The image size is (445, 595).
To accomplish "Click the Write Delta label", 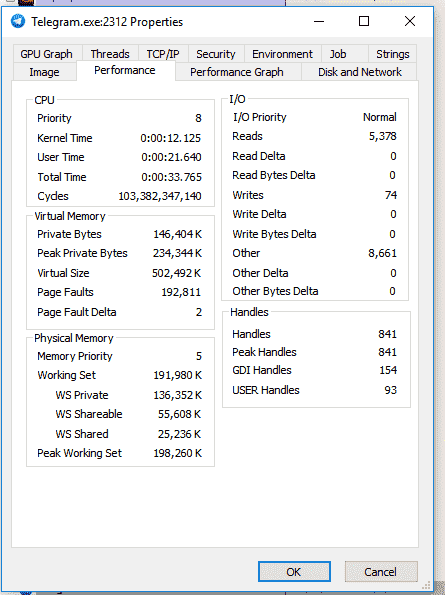I will tap(259, 214).
